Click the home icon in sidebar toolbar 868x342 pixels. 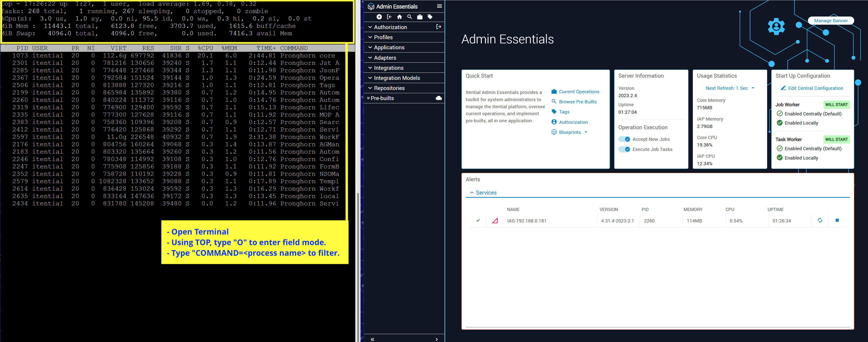399,17
